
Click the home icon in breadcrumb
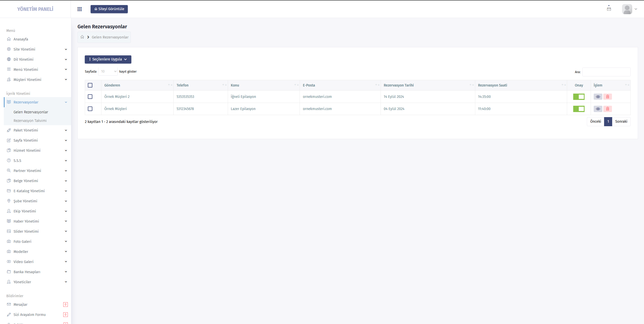click(82, 37)
